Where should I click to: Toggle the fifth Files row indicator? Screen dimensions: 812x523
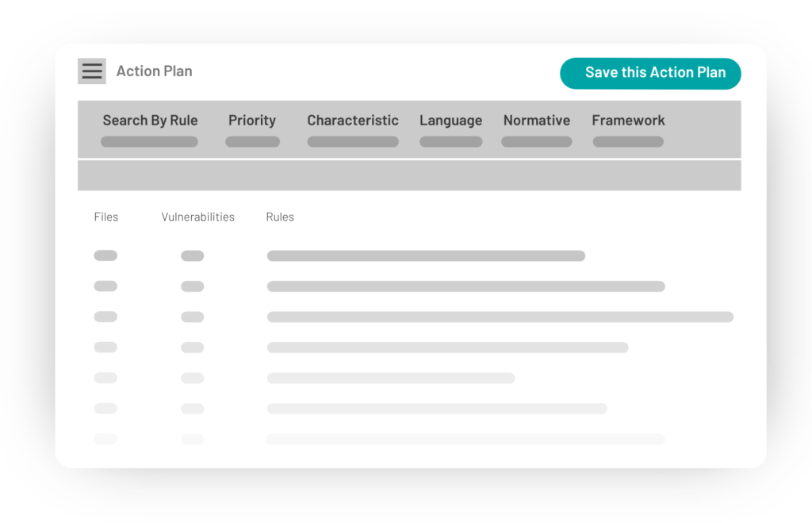(105, 378)
